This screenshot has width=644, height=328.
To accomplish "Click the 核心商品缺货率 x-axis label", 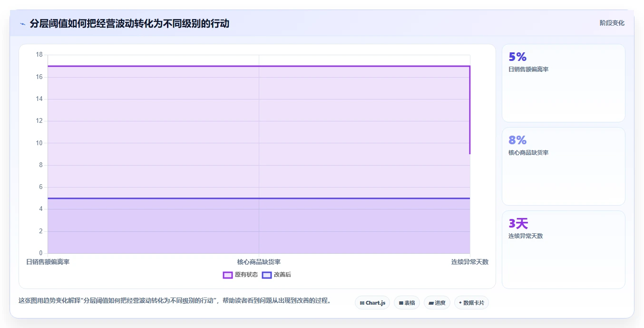I will point(259,262).
